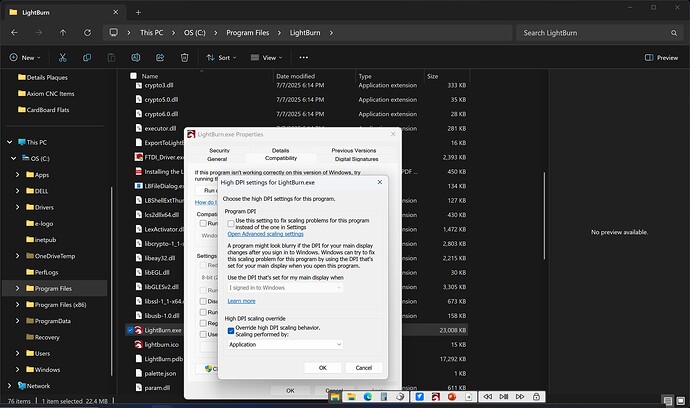Open a new Explorer tab with plus
Screen dimensions: 690x408
coord(138,12)
